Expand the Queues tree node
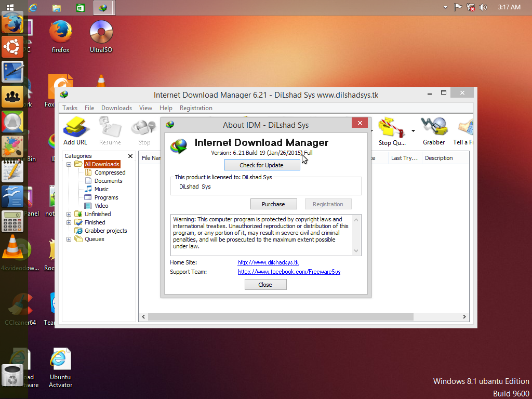This screenshot has height=399, width=532. click(x=69, y=239)
